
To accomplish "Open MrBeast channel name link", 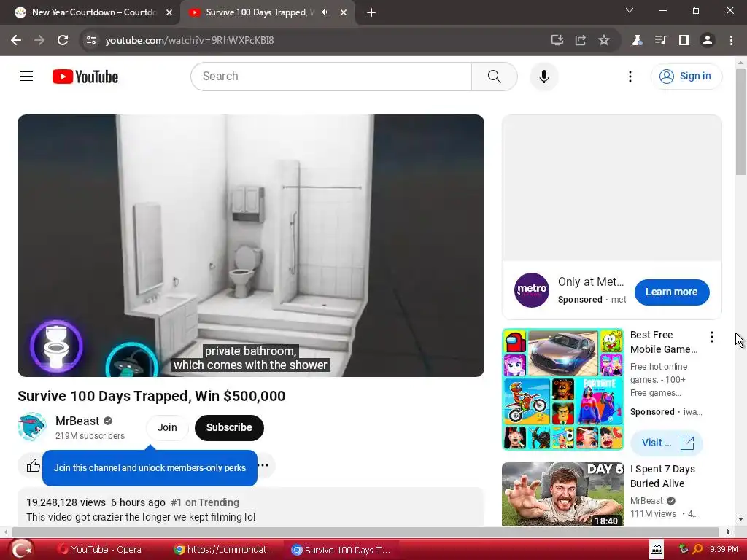I will click(x=77, y=421).
